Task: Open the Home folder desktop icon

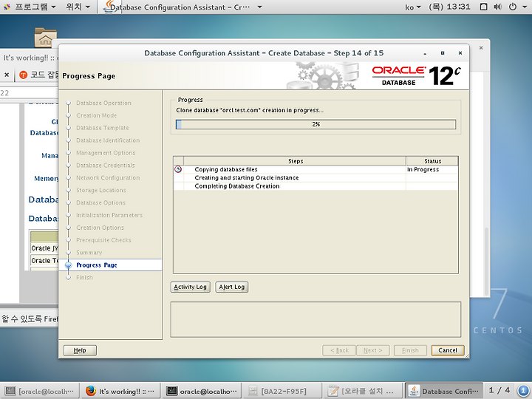Action: [x=46, y=38]
